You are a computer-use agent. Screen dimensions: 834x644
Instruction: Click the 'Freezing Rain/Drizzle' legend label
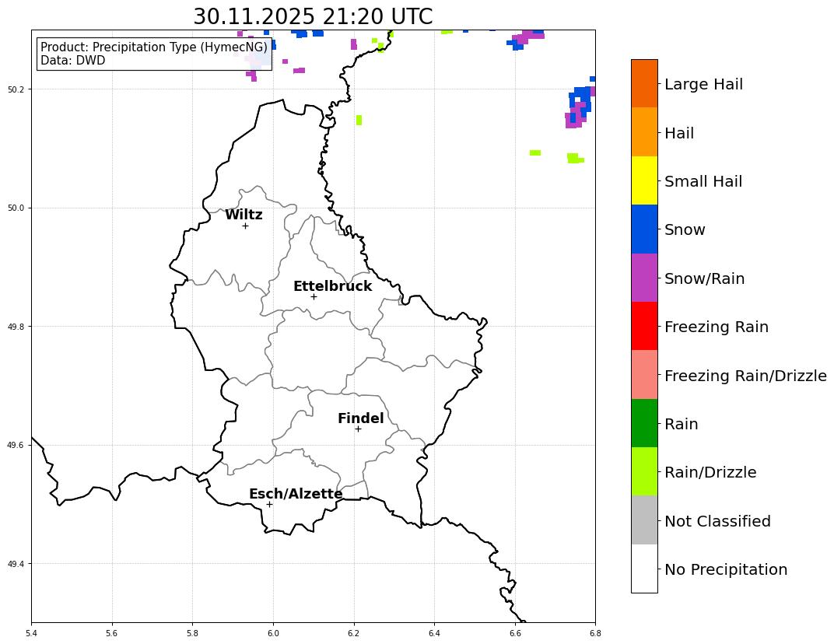point(746,376)
